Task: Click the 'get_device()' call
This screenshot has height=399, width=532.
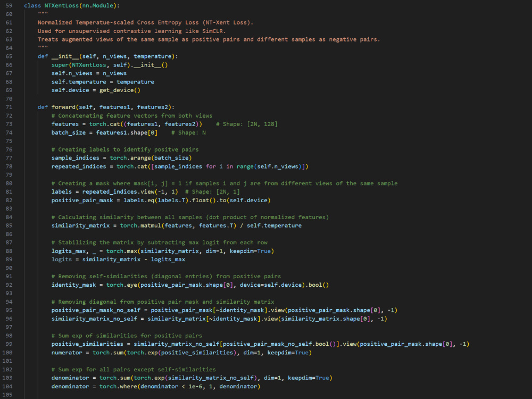Action: [120, 90]
